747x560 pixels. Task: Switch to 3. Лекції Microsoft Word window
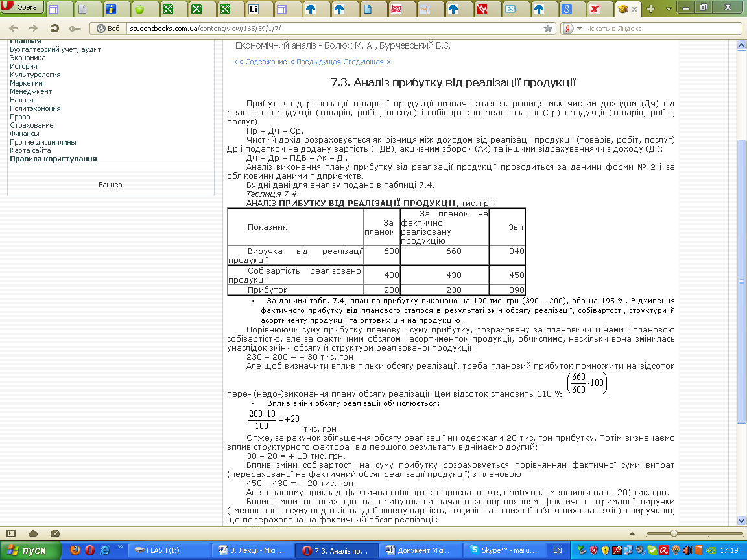(x=252, y=550)
